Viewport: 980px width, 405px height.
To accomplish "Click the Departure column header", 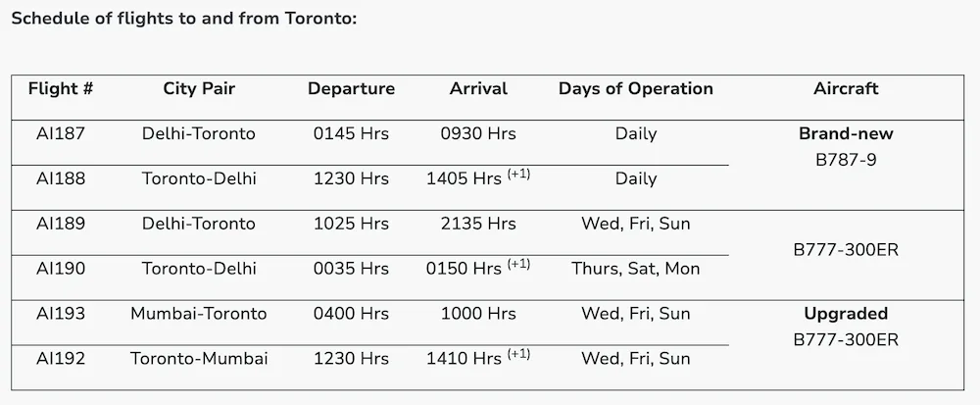I will (x=351, y=89).
